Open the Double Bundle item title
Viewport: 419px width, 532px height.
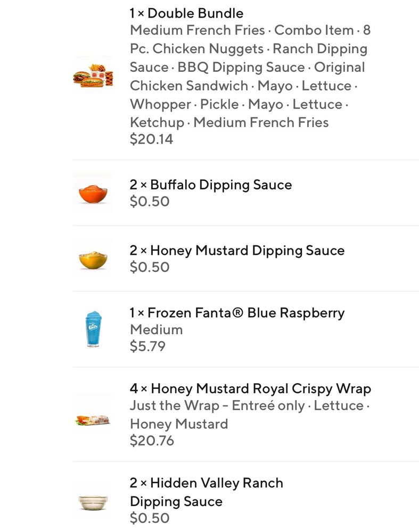(x=186, y=13)
